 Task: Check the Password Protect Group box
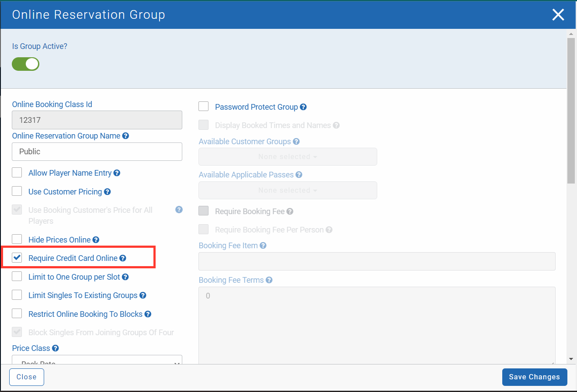[x=203, y=106]
